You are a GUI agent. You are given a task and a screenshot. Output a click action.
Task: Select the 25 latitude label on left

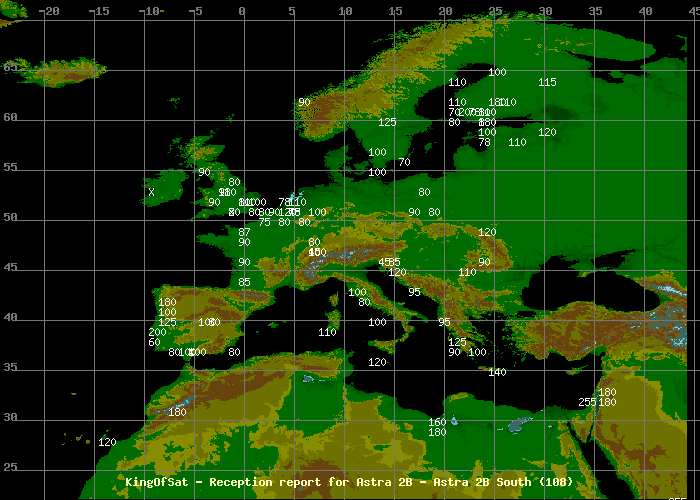click(x=10, y=467)
